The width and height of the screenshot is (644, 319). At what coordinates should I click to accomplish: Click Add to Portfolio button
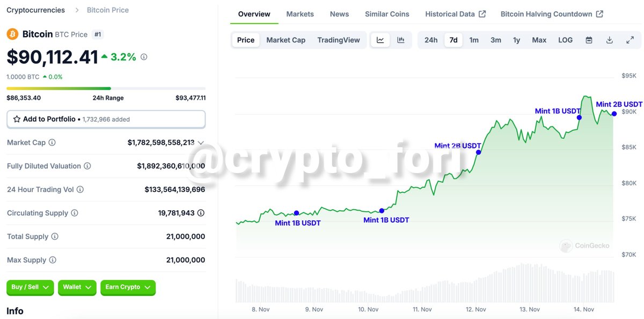pyautogui.click(x=106, y=119)
